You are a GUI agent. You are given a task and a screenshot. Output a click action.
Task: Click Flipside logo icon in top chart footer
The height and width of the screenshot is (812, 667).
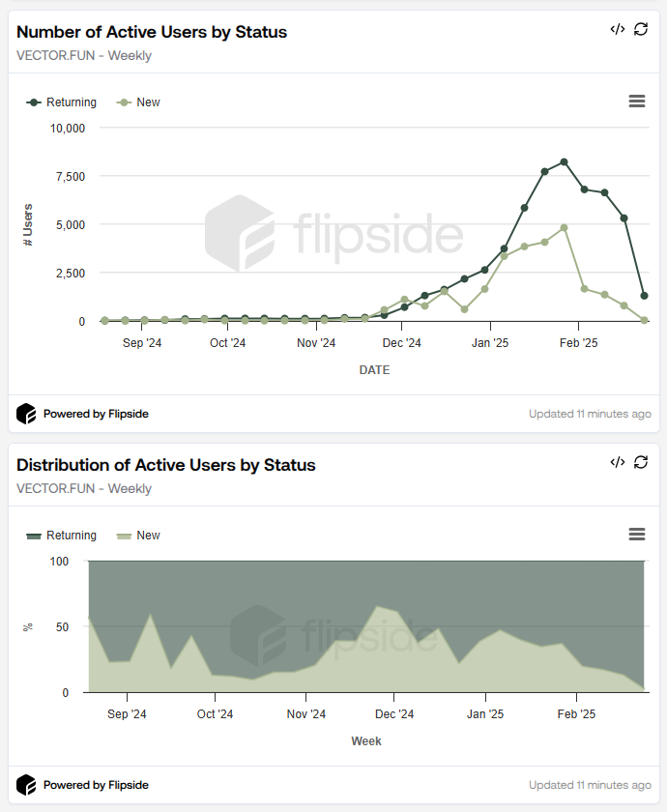tap(26, 414)
